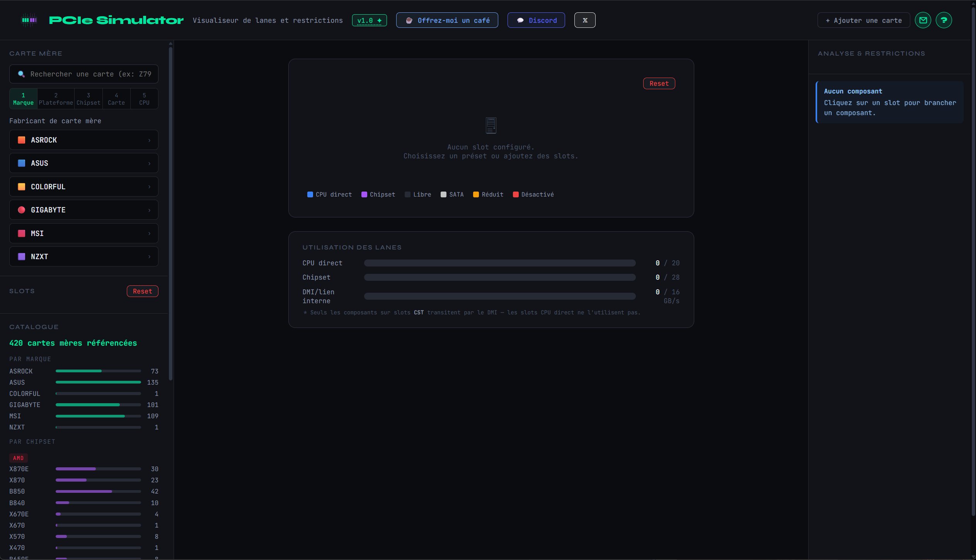
Task: Click the ASROCK orange brand icon
Action: (x=22, y=140)
